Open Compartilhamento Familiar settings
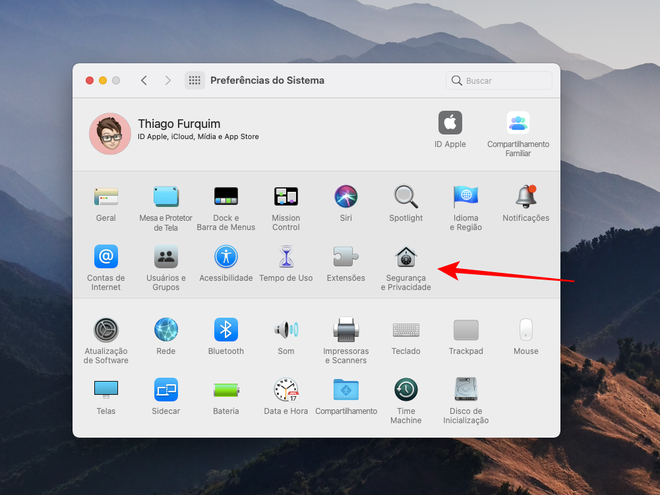 [x=518, y=122]
